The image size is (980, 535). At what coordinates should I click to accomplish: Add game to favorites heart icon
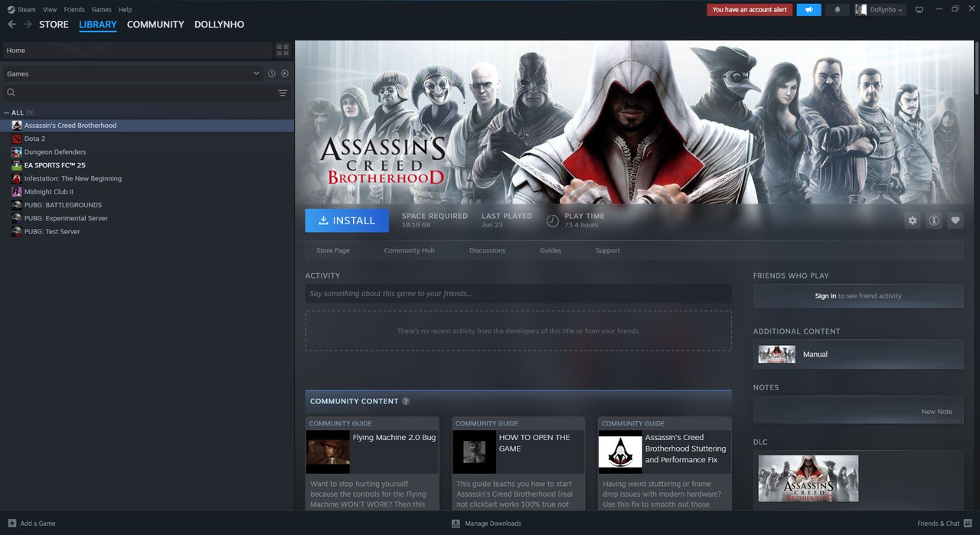point(955,220)
